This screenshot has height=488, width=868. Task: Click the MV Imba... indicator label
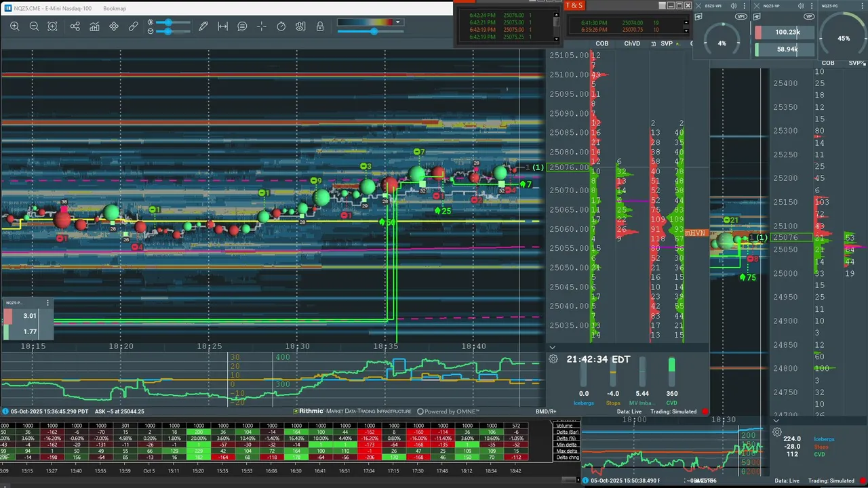coord(642,403)
